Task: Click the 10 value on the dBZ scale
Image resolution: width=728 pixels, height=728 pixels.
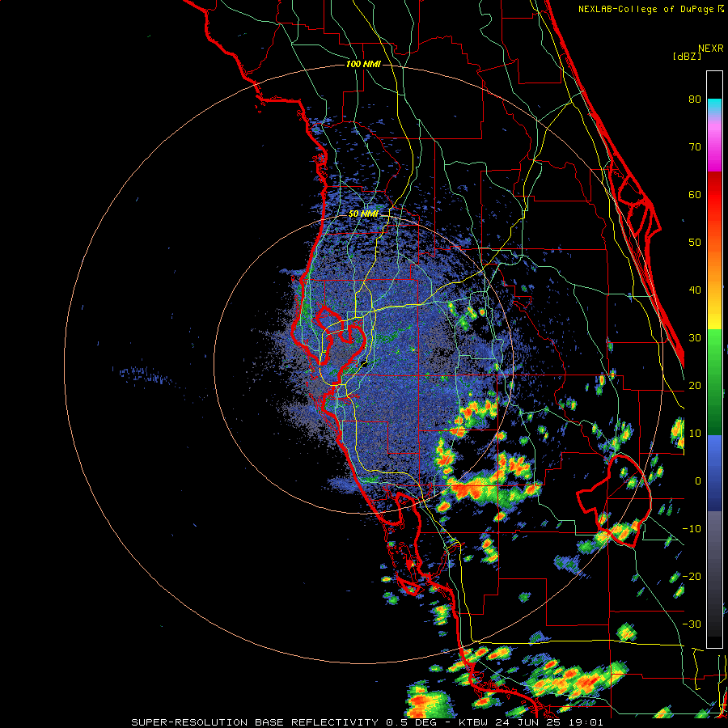Action: tap(695, 434)
